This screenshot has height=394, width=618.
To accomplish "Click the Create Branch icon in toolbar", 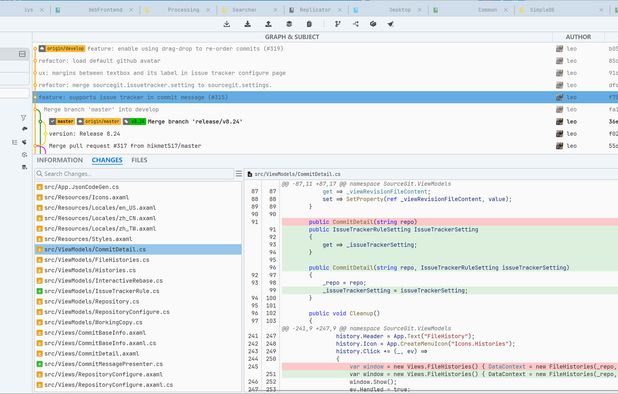I will pyautogui.click(x=337, y=24).
